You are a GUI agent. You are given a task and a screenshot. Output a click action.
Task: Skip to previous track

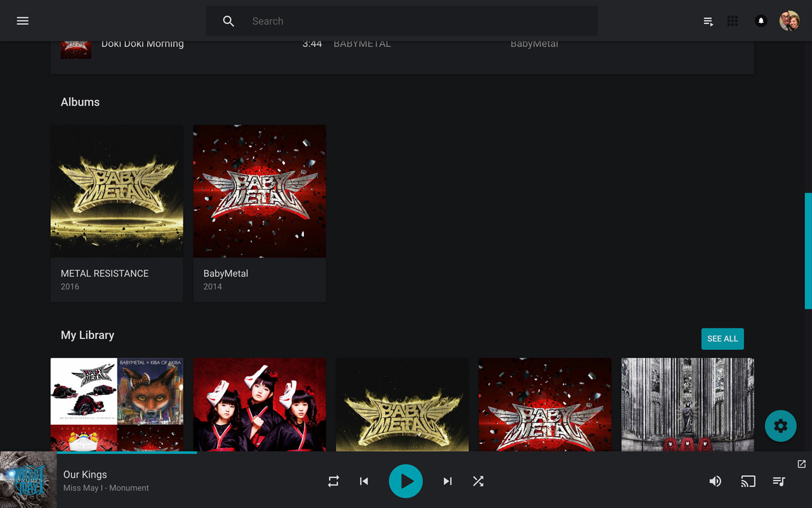(x=364, y=481)
